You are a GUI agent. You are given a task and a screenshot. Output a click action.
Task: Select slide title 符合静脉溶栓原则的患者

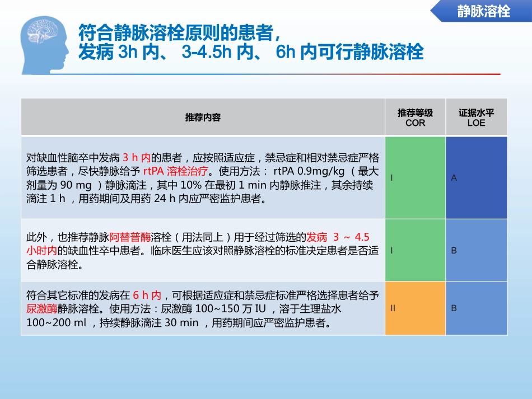point(180,32)
